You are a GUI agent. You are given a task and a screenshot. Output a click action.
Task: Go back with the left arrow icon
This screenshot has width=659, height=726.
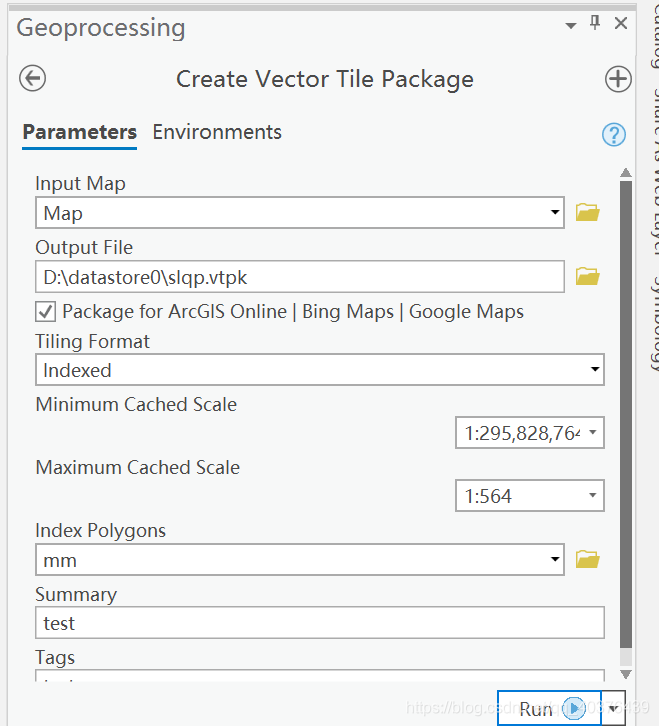pyautogui.click(x=33, y=79)
